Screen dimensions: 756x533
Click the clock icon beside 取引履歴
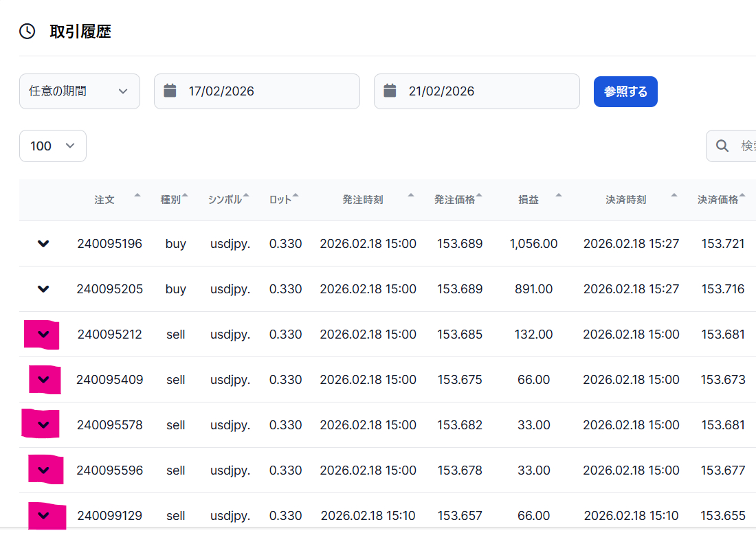(x=27, y=32)
